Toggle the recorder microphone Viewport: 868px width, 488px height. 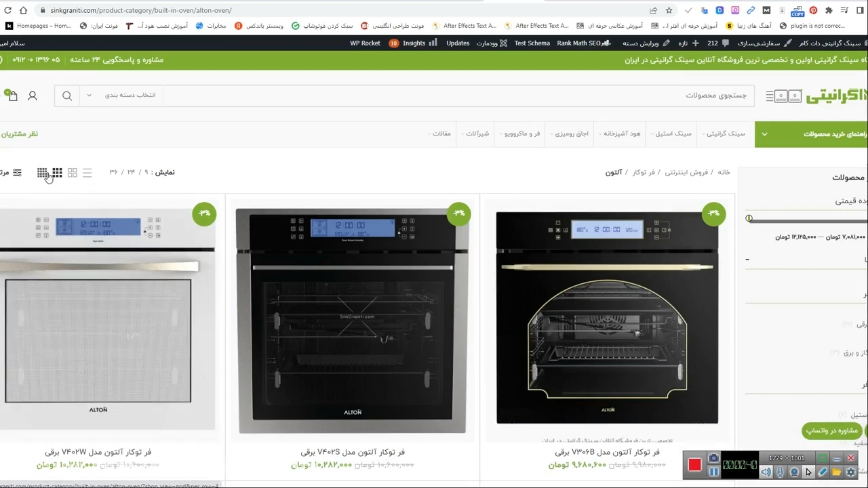pyautogui.click(x=780, y=472)
